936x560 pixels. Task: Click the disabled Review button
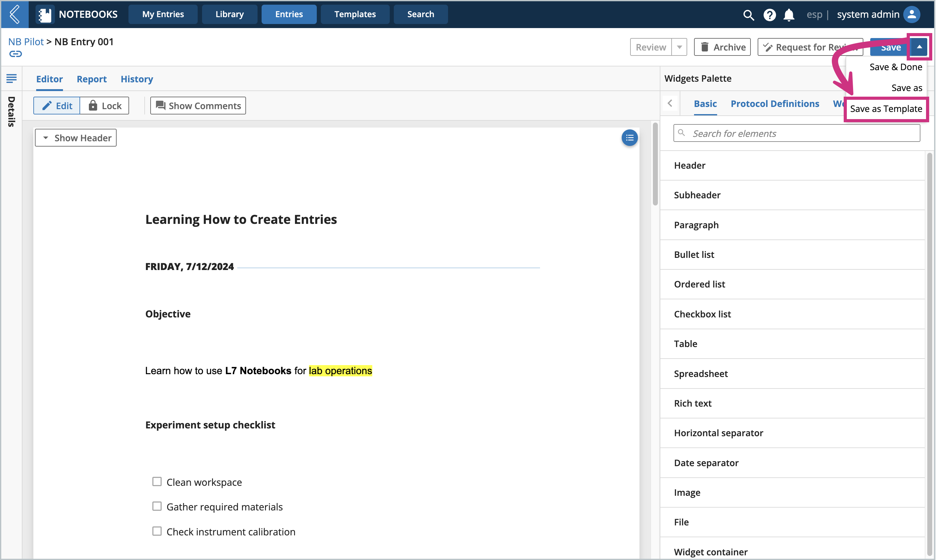coord(650,47)
